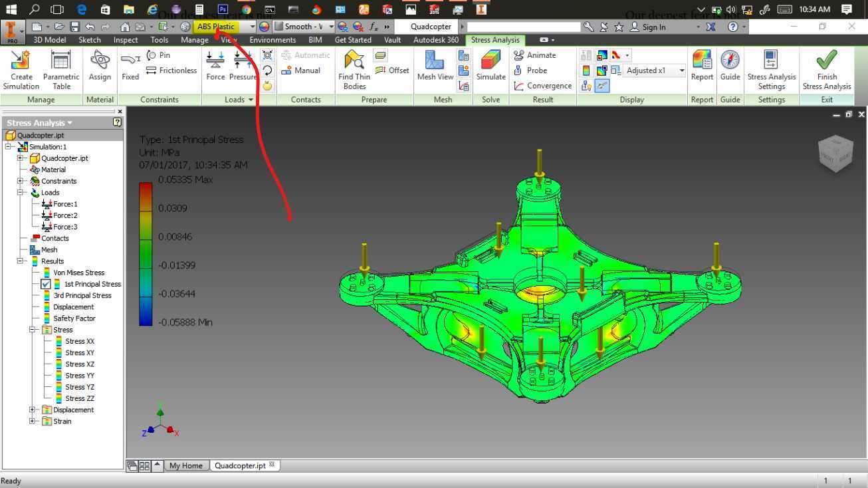Open the ABS Plastic material dropdown
This screenshot has height=488, width=868.
pyautogui.click(x=252, y=27)
